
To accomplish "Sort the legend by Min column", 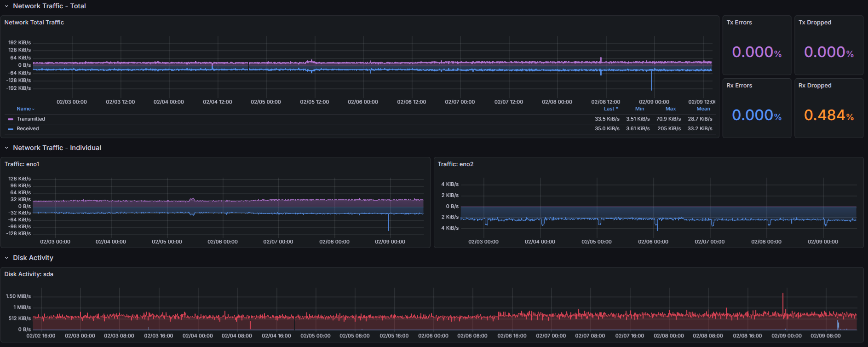I will [639, 109].
